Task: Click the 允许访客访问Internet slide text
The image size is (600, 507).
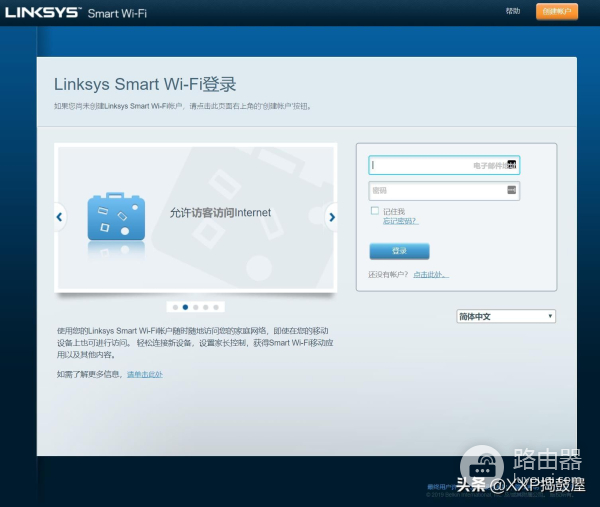Action: [x=220, y=213]
